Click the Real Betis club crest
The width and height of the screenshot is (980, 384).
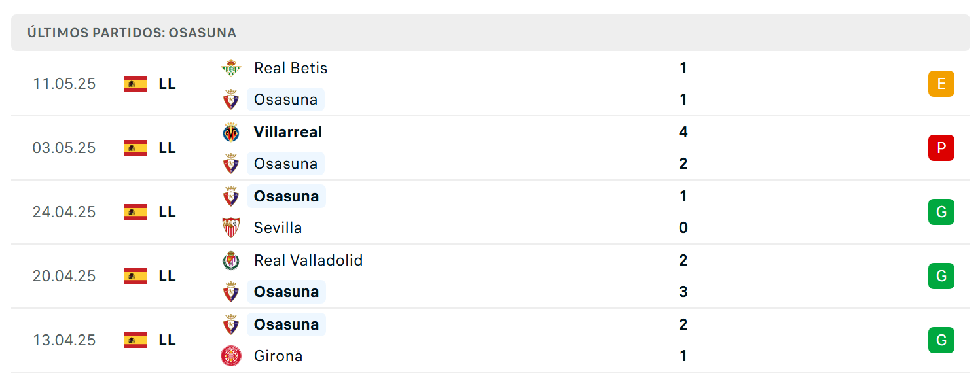coord(231,68)
